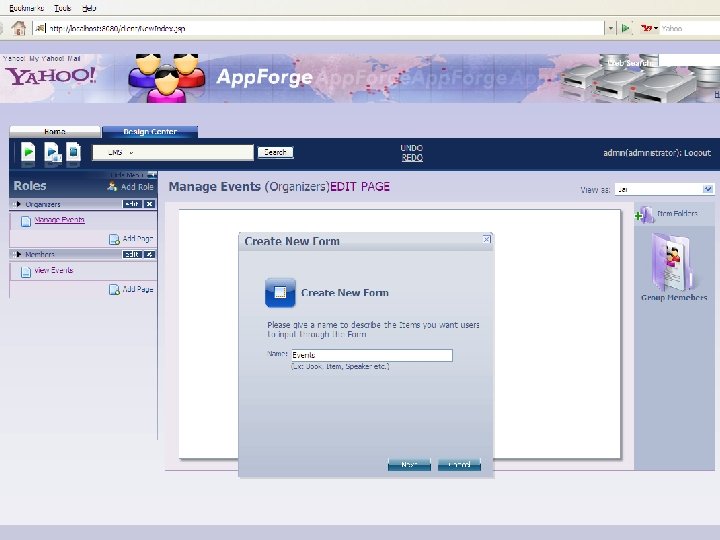Open the browser Help menu
Image resolution: width=720 pixels, height=540 pixels.
click(89, 8)
